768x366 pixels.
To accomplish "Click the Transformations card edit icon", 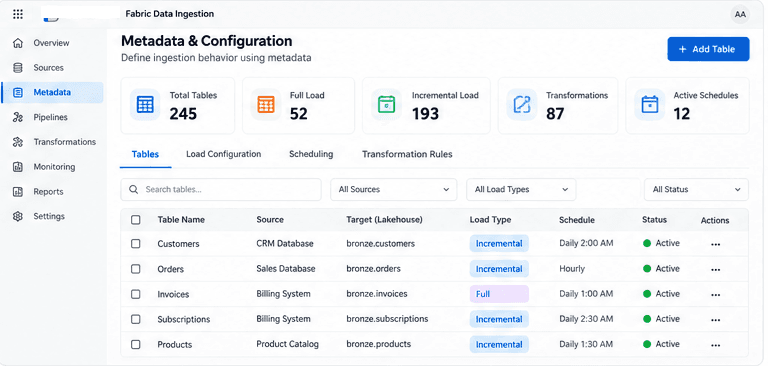I will (522, 104).
